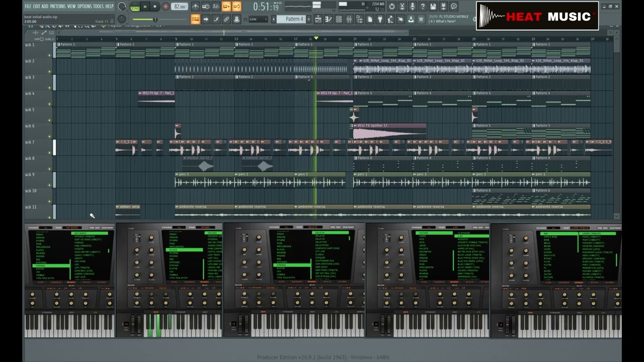Open the Playlist view icon
The image size is (644, 362).
click(x=318, y=19)
